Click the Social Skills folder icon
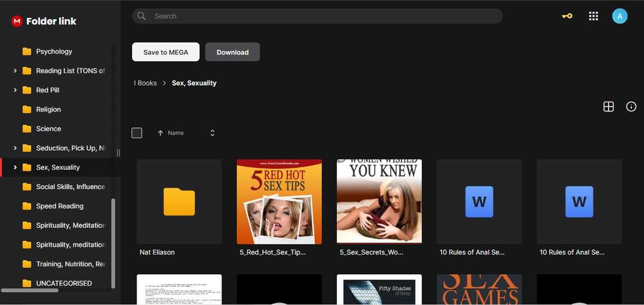This screenshot has width=644, height=305. [x=26, y=187]
